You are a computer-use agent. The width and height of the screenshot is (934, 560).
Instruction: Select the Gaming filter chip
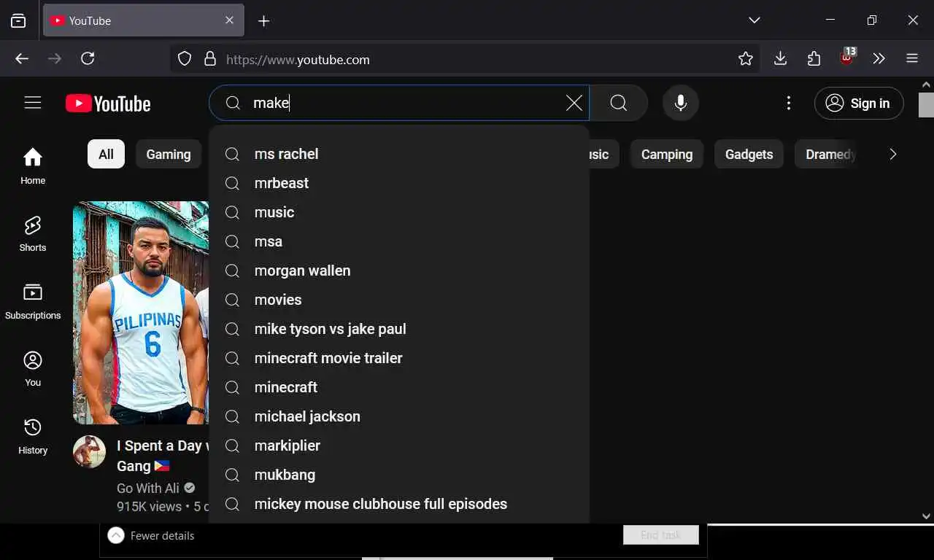pos(169,154)
